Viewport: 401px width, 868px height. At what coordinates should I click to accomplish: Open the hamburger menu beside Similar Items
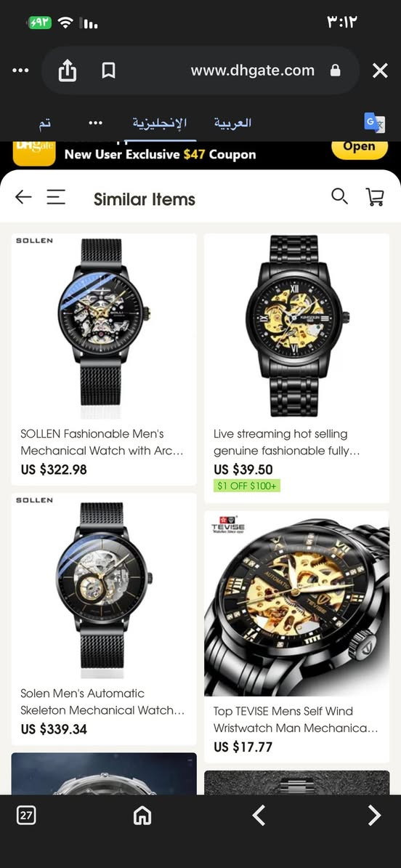56,196
